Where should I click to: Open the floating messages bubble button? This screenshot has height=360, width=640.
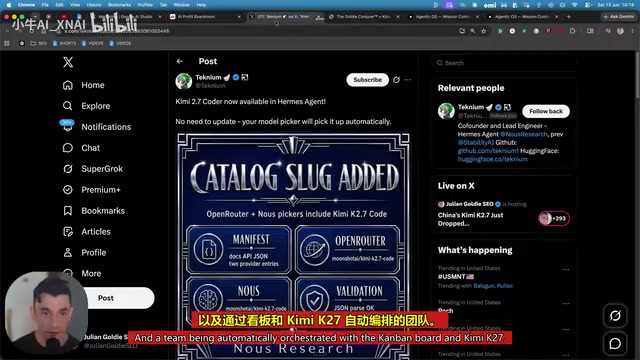point(615,344)
